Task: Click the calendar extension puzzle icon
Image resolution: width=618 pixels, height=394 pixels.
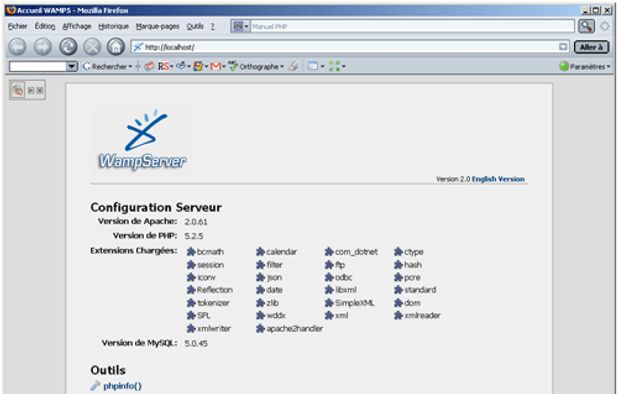Action: click(x=260, y=252)
